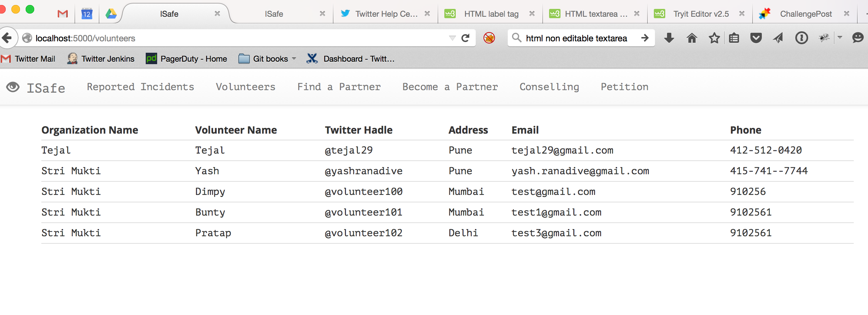
Task: Go to the Petition page link
Action: [x=624, y=87]
